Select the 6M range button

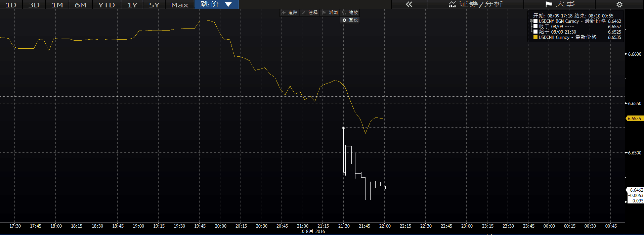click(80, 5)
